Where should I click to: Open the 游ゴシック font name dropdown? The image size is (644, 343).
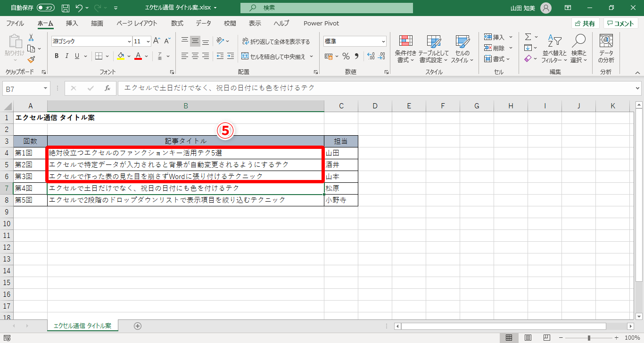point(129,41)
